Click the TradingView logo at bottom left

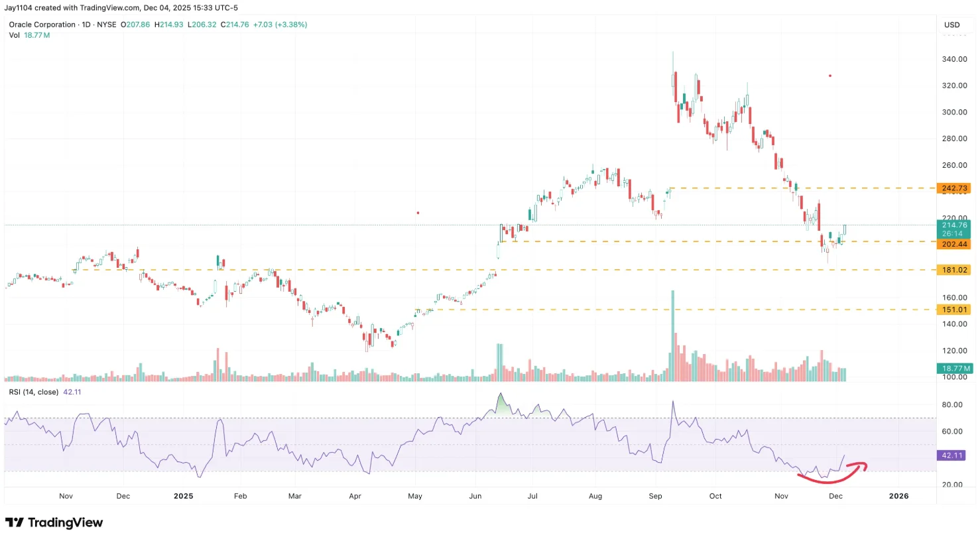54,522
